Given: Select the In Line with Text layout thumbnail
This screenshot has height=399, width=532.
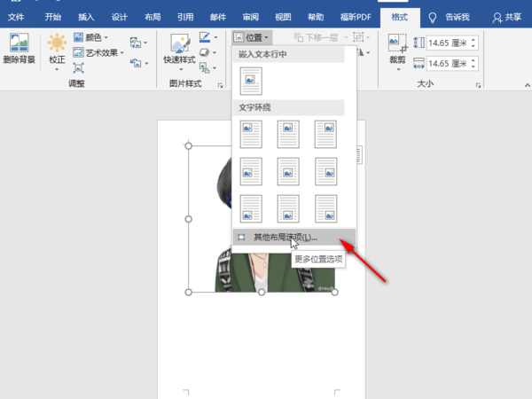Looking at the screenshot, I should click(251, 81).
